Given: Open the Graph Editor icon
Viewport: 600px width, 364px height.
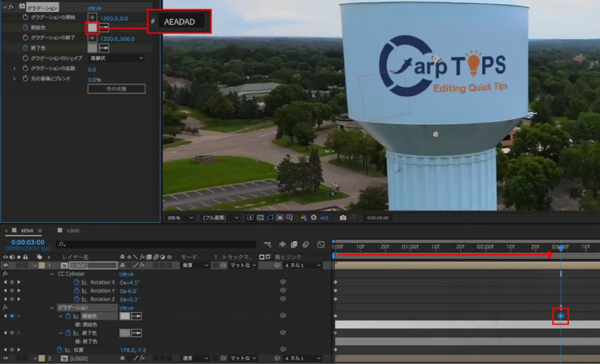Looking at the screenshot, I should pyautogui.click(x=321, y=244).
